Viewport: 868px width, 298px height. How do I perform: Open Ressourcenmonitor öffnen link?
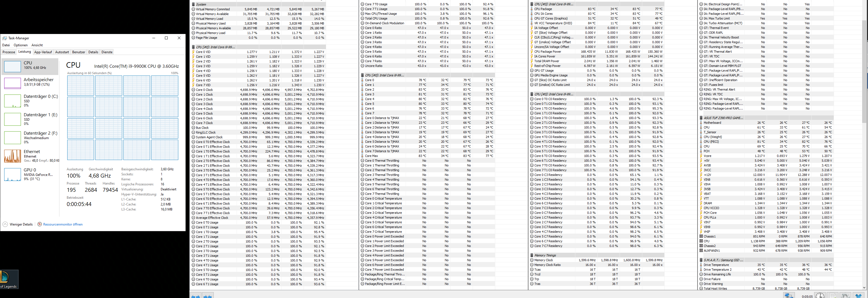pos(63,224)
